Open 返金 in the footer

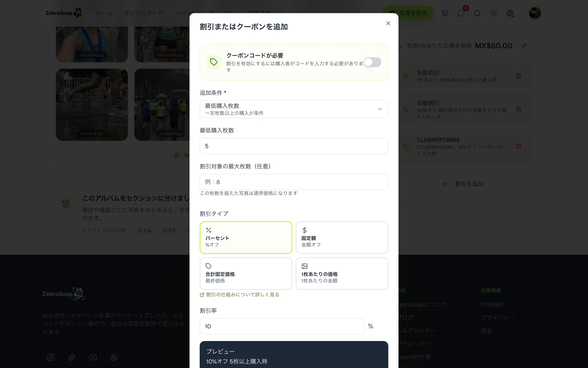tap(487, 331)
